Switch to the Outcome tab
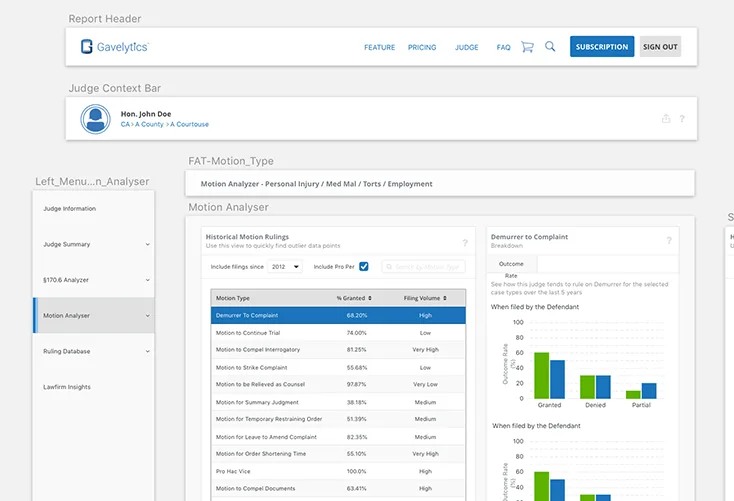Image resolution: width=734 pixels, height=501 pixels. 511,264
